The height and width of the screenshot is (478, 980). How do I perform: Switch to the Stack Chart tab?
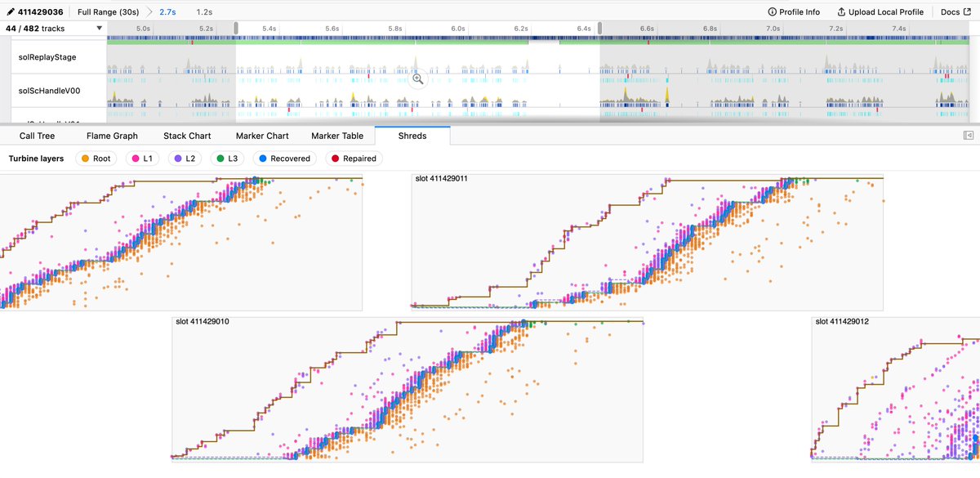click(188, 136)
